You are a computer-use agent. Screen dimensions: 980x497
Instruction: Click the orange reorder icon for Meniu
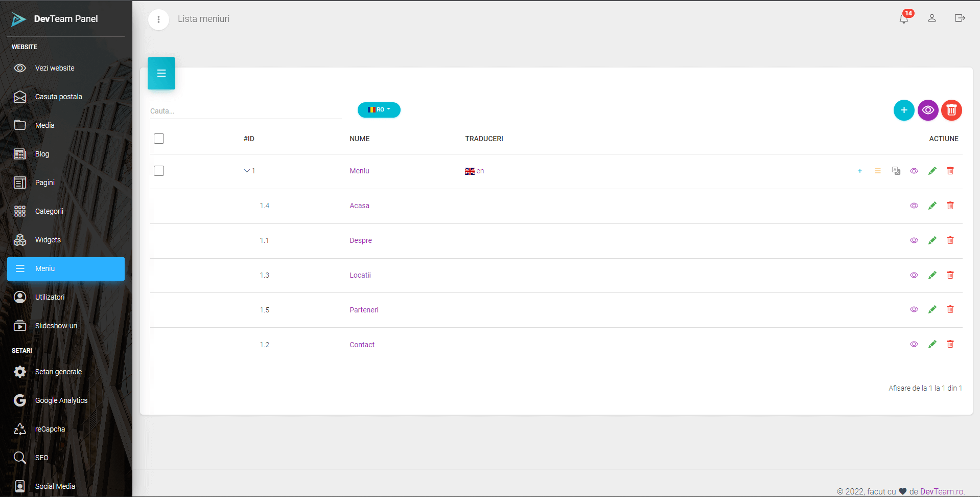[x=878, y=171]
